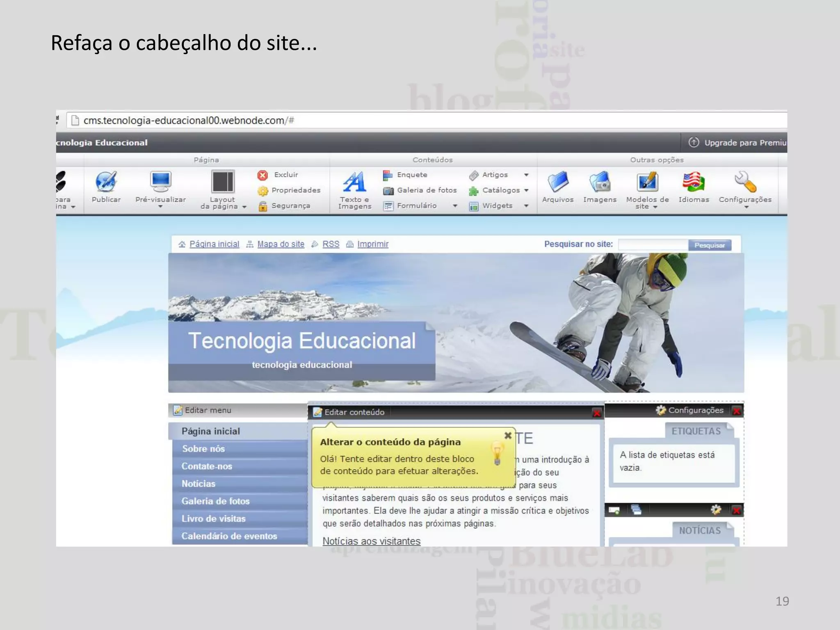Expand the Modelos de site dropdown arrow

point(655,207)
